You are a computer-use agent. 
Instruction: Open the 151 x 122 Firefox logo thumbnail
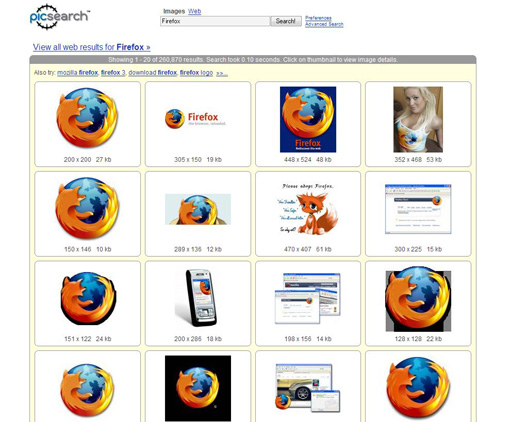coord(88,298)
